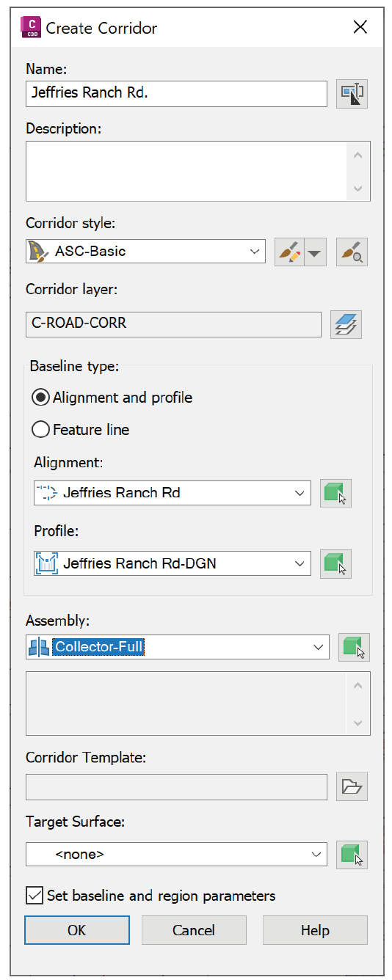Open the style detail magnifier brush icon

click(x=352, y=252)
